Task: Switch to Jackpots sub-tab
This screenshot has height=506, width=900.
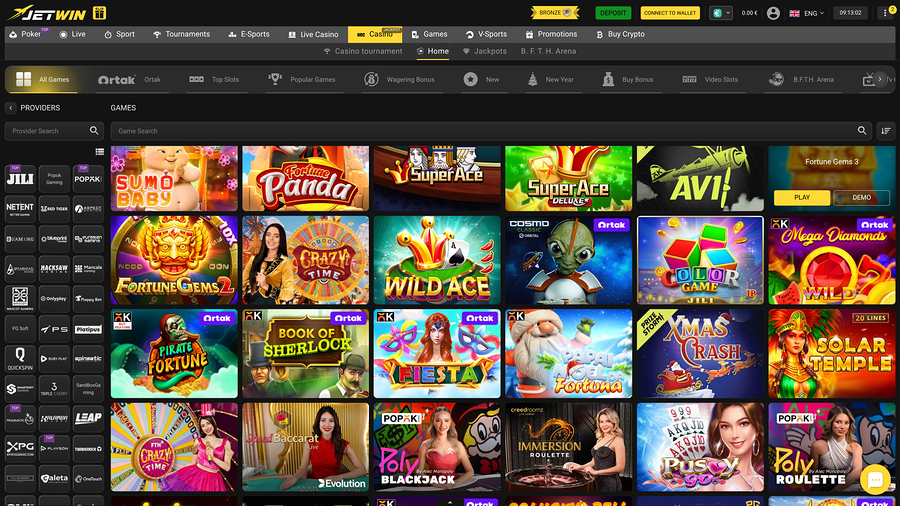Action: coord(484,51)
